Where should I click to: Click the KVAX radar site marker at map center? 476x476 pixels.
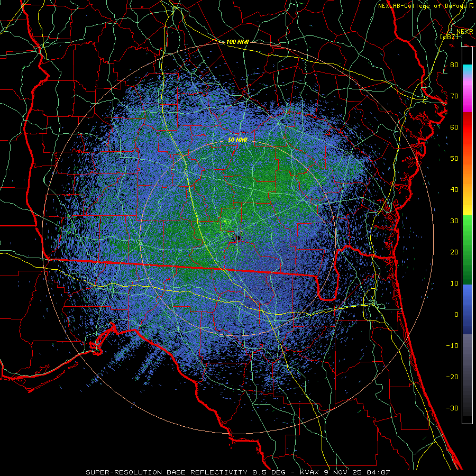(238, 239)
